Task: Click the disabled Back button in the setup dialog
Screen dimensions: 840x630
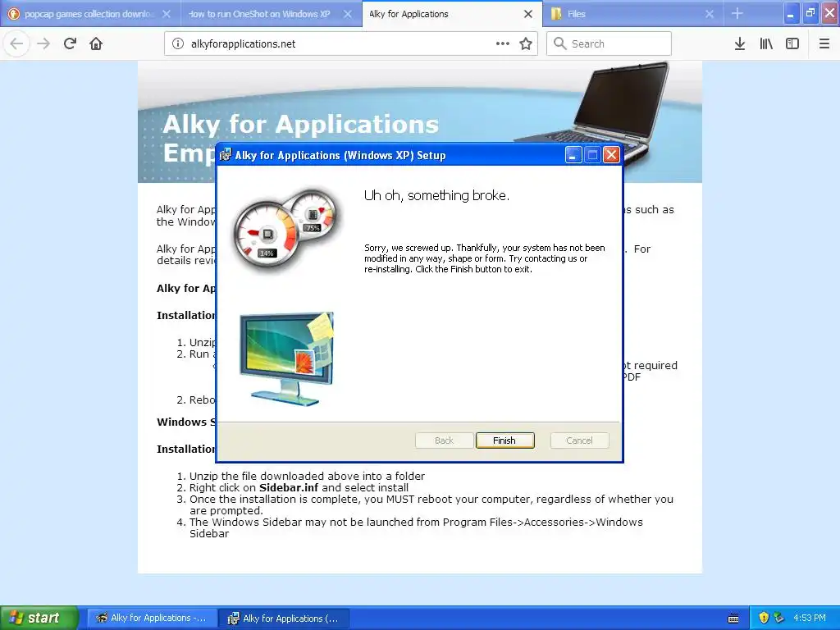Action: click(x=444, y=441)
